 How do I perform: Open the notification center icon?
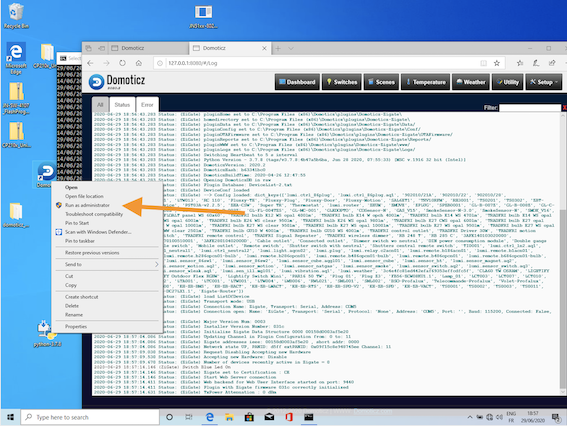556,417
